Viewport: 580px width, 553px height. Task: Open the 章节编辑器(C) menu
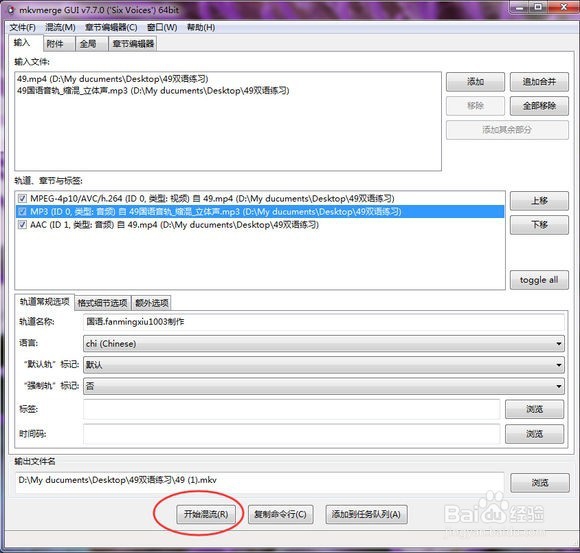pyautogui.click(x=111, y=27)
